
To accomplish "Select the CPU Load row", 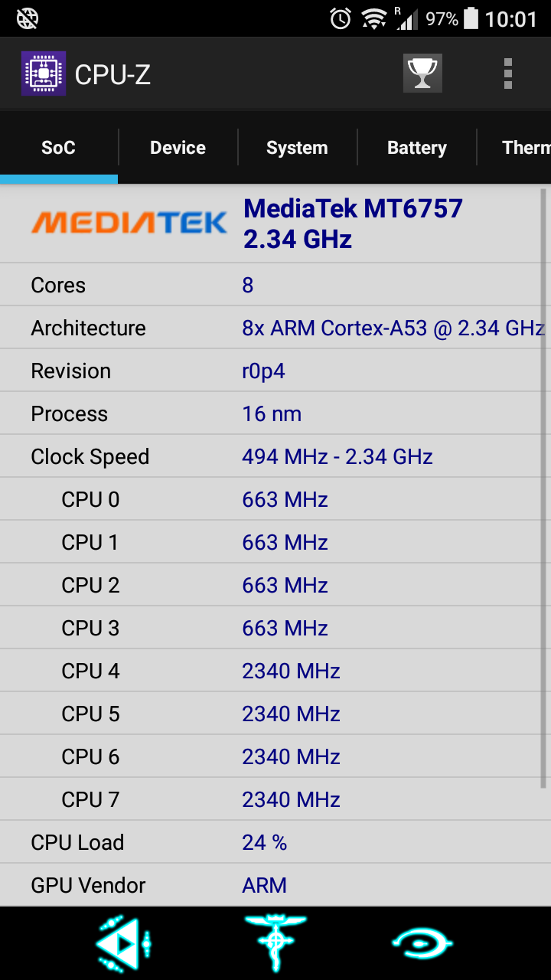I will tap(275, 842).
